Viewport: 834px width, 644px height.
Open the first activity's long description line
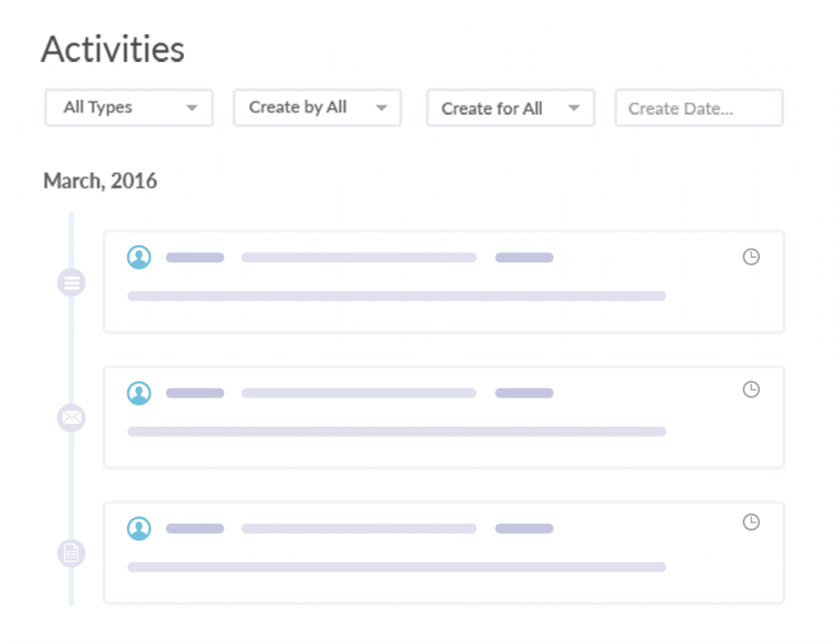(x=396, y=296)
